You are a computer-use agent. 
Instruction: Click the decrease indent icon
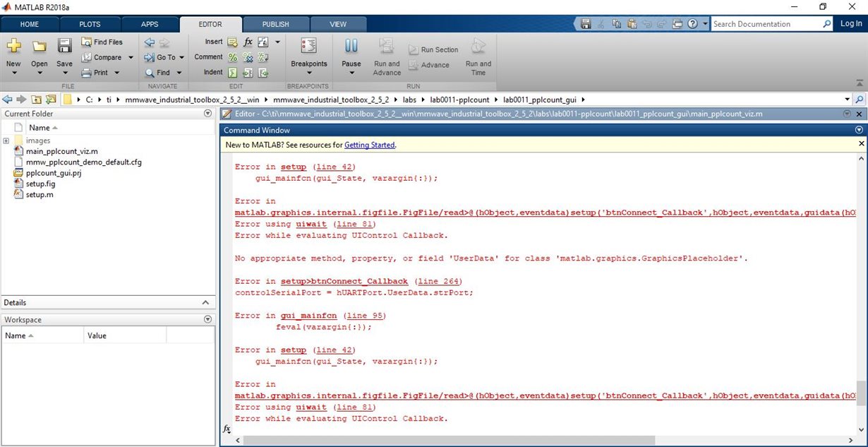point(263,73)
